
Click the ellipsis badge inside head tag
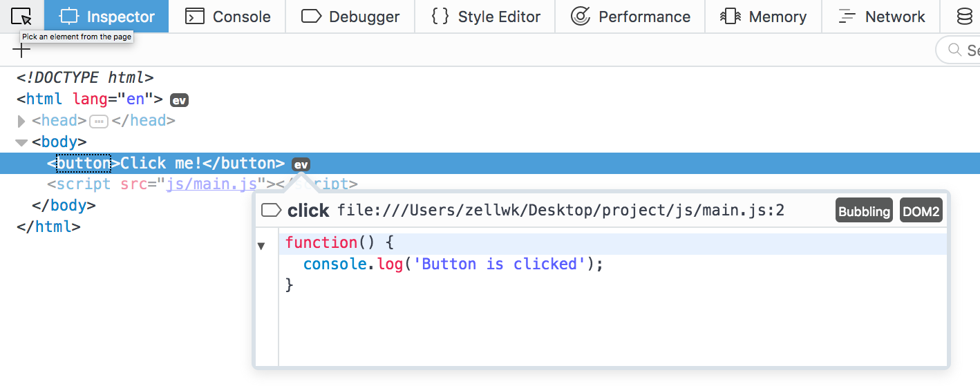coord(99,122)
